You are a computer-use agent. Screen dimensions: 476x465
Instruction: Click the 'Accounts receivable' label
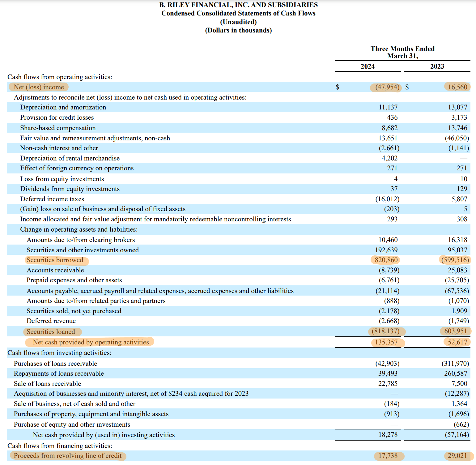pyautogui.click(x=55, y=270)
